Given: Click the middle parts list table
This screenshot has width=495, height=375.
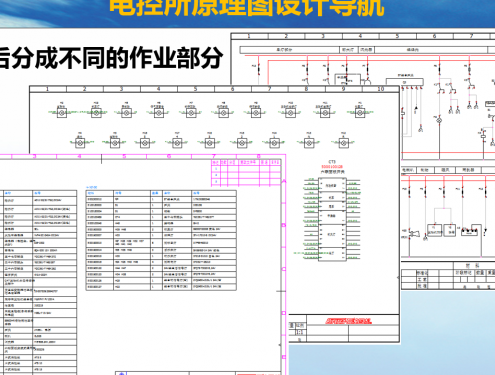Looking at the screenshot, I should tap(161, 240).
